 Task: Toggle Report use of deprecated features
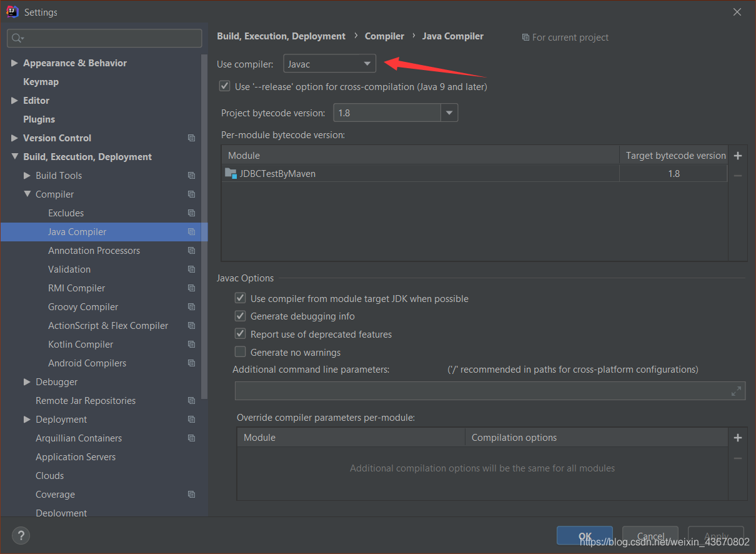pos(240,334)
